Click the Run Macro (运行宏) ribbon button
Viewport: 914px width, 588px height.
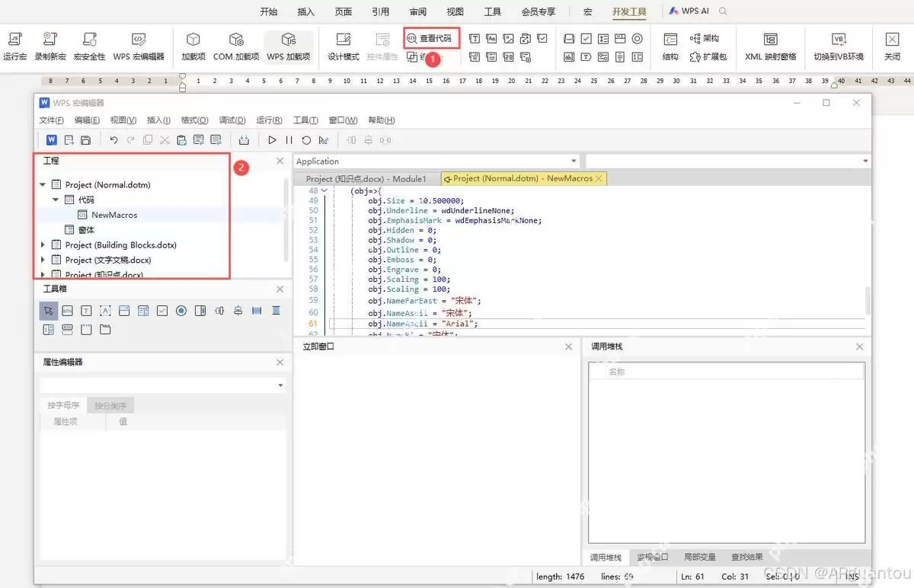[14, 46]
